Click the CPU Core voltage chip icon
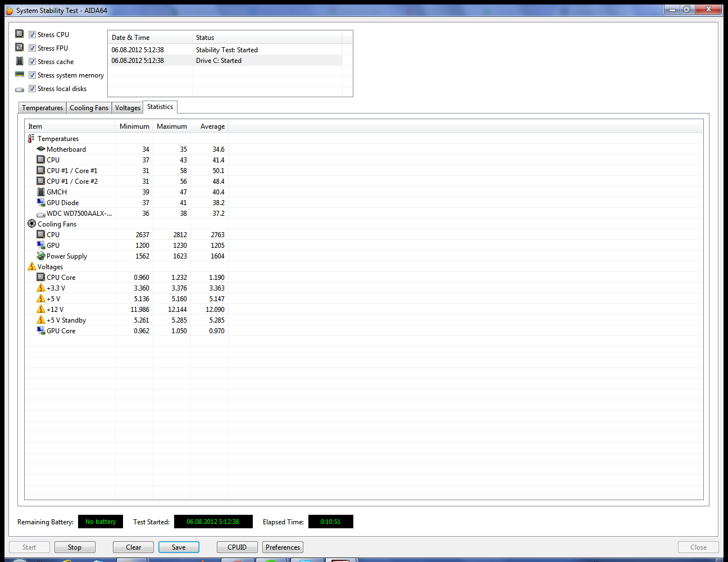 click(x=41, y=277)
